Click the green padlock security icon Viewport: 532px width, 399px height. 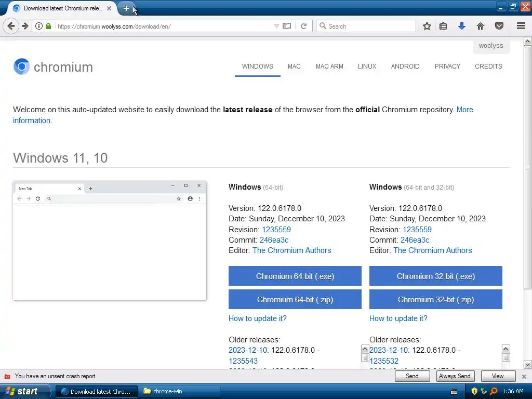48,26
